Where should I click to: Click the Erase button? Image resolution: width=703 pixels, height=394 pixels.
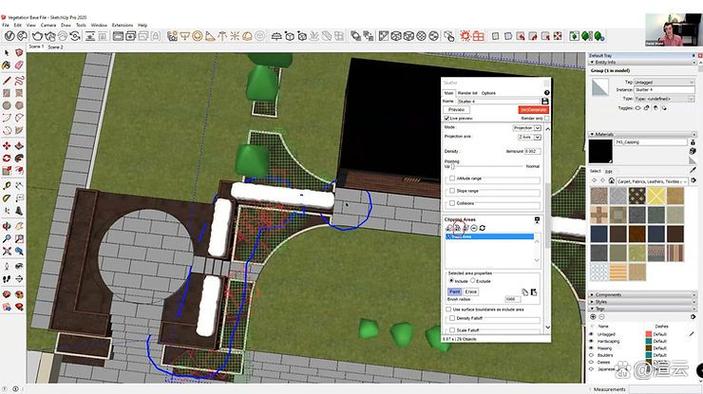coord(471,292)
